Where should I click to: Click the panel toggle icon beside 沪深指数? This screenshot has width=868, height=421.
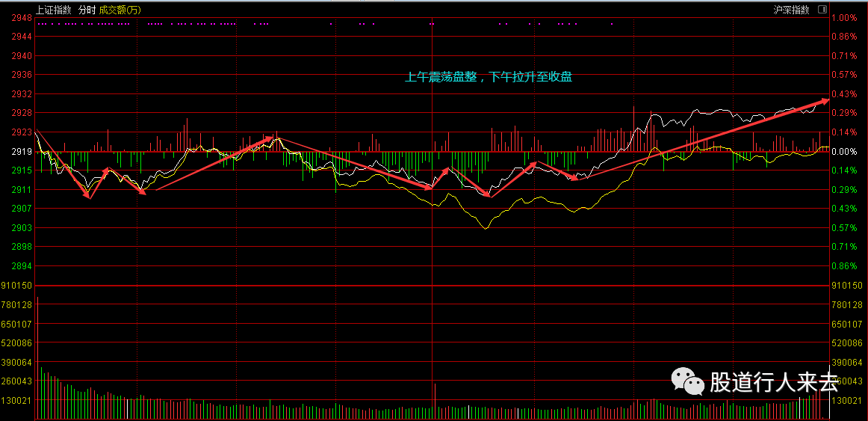pos(822,10)
